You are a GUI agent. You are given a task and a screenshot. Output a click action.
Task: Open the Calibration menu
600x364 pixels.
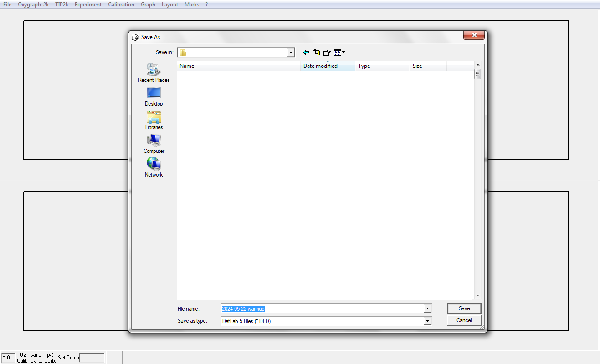pyautogui.click(x=121, y=5)
